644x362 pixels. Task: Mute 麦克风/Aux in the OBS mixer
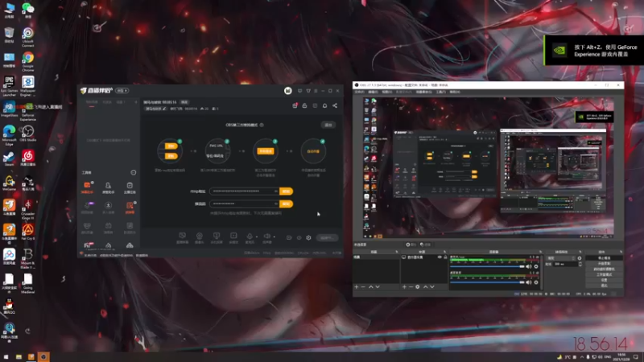click(x=529, y=267)
